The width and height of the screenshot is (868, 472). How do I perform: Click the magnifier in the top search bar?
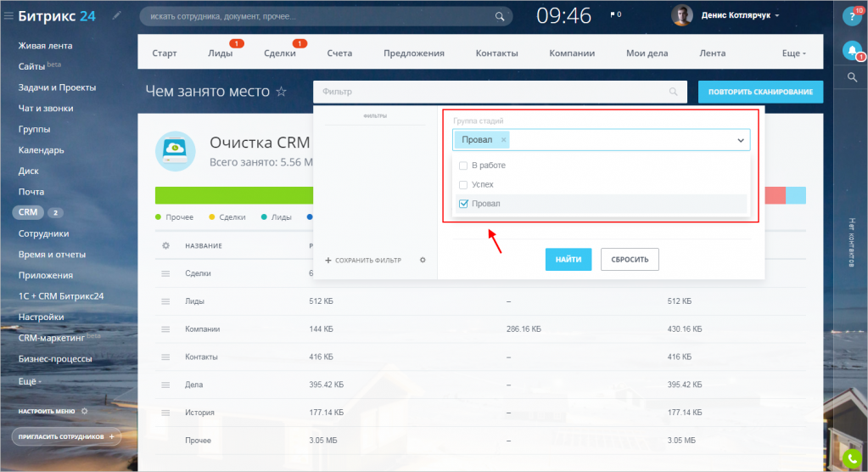coord(499,17)
